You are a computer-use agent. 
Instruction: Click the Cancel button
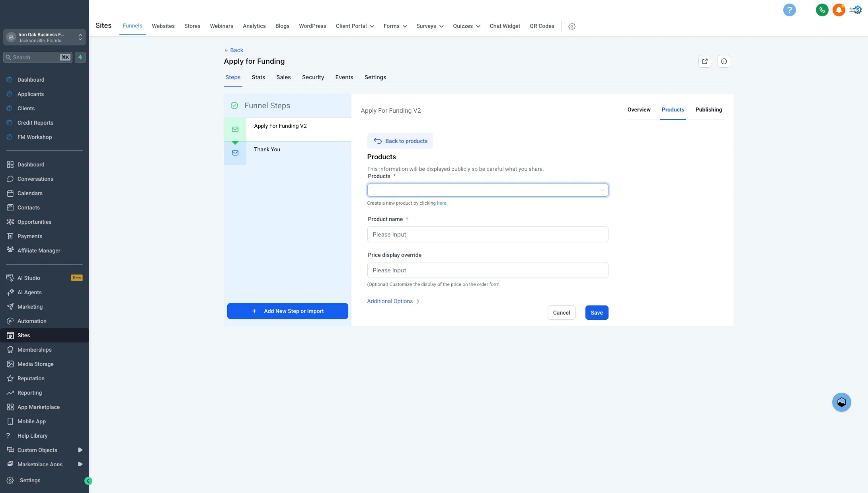(x=561, y=313)
